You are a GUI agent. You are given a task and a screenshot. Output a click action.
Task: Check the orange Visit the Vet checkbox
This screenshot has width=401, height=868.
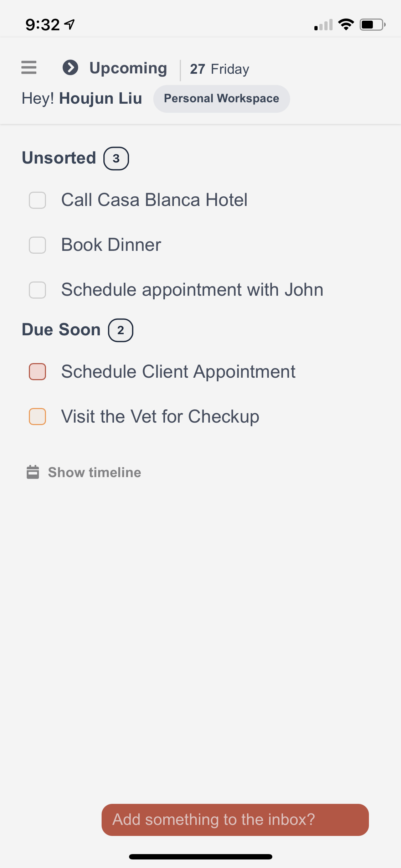pos(37,417)
